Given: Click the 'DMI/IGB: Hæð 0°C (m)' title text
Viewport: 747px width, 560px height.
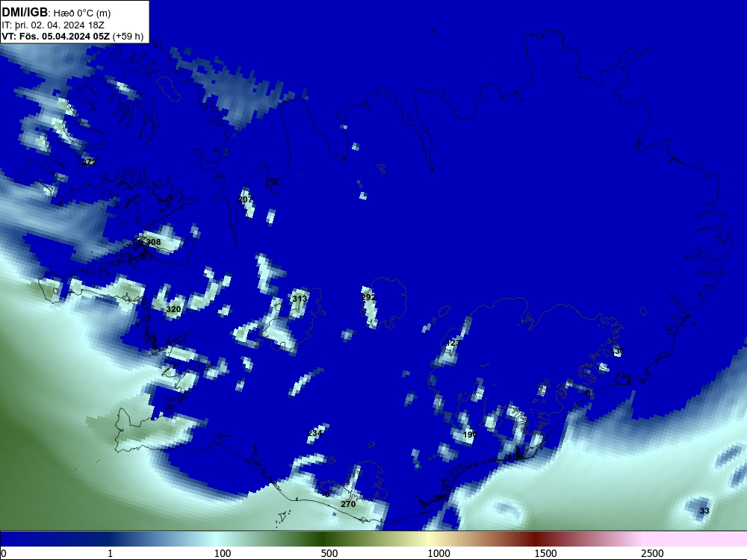Looking at the screenshot, I should coord(56,13).
